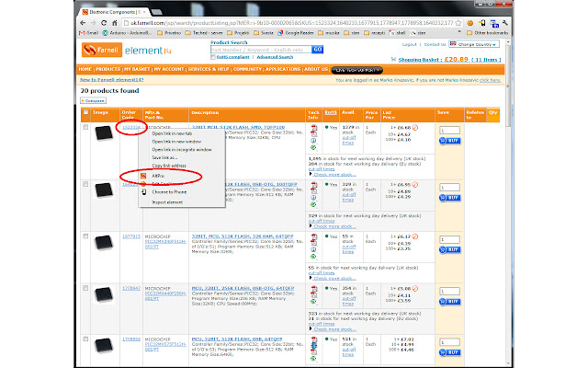588x368 pixels.
Task: Expand Check more stock under the 1523324 row
Action: [x=334, y=175]
